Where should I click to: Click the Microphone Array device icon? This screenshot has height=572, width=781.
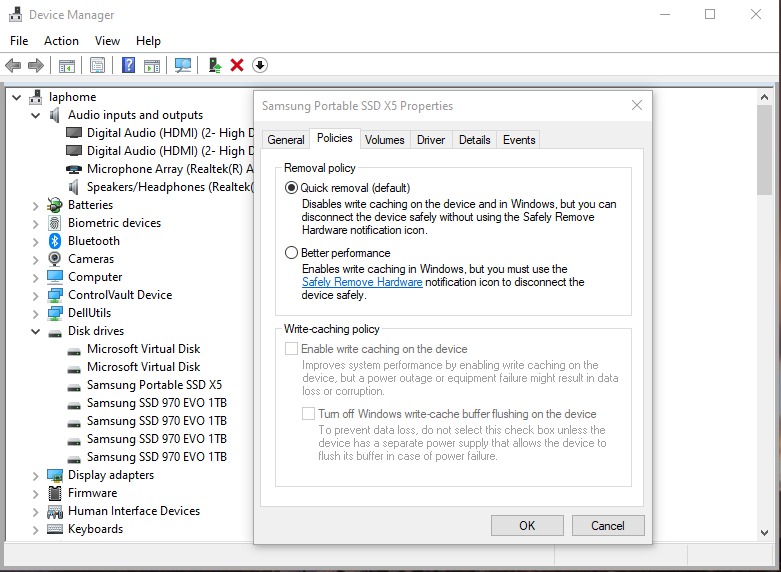74,169
